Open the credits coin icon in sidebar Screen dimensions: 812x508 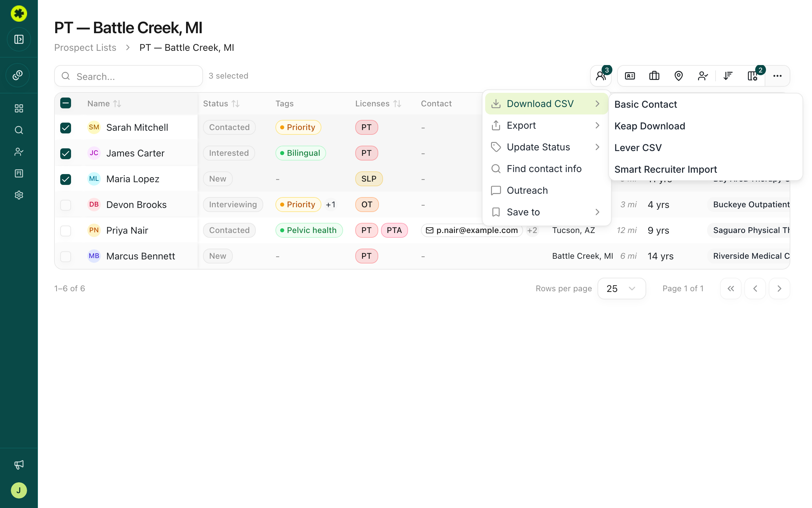click(18, 75)
